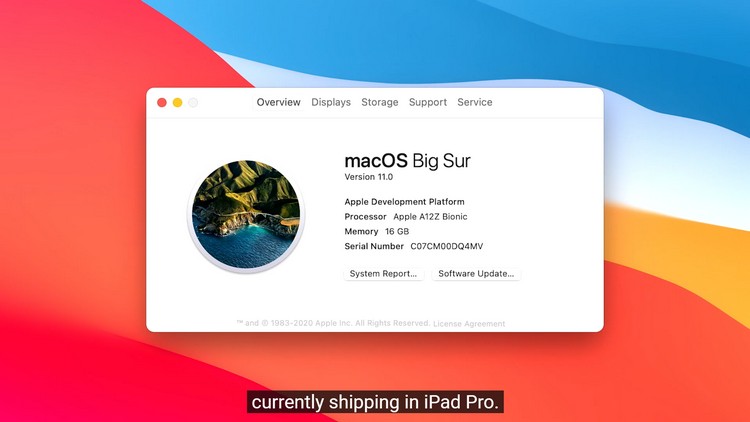This screenshot has width=750, height=422.
Task: Open the Storage tab
Action: (x=380, y=102)
